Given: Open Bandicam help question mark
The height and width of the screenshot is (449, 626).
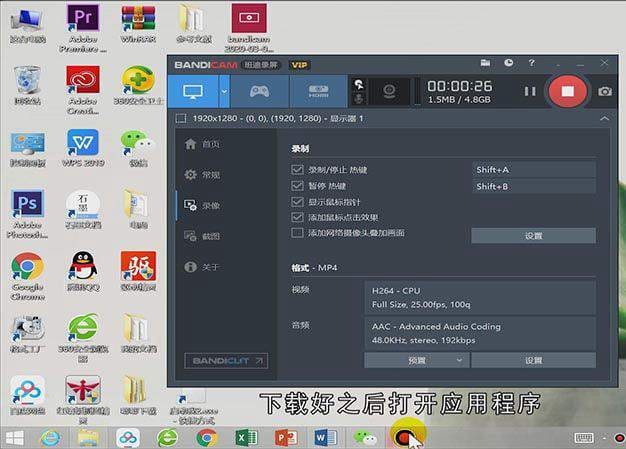Looking at the screenshot, I should (531, 63).
